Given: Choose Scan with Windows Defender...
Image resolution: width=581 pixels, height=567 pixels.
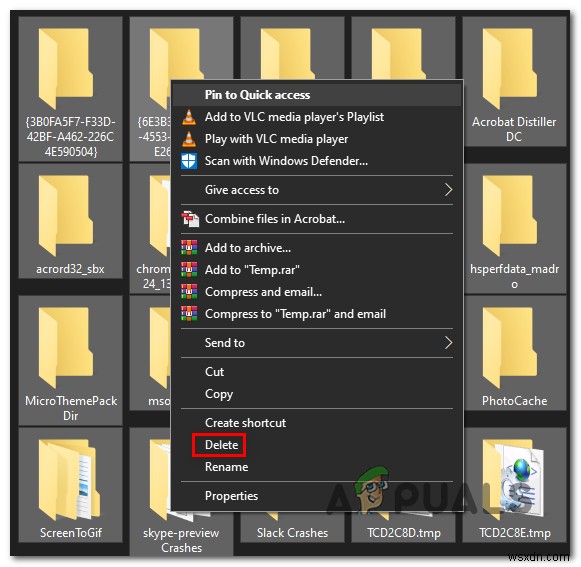Looking at the screenshot, I should coord(317,161).
